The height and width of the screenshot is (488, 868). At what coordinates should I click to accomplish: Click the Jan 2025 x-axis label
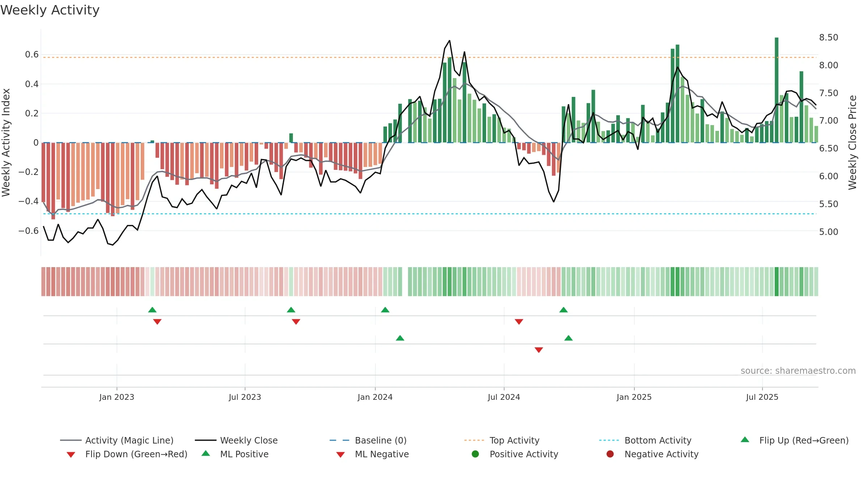point(634,397)
